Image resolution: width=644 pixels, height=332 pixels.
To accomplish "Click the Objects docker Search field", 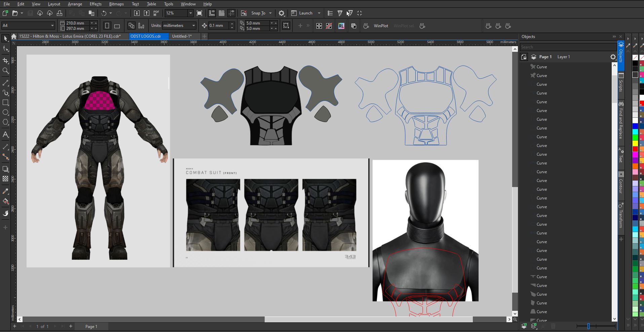I will tap(568, 47).
